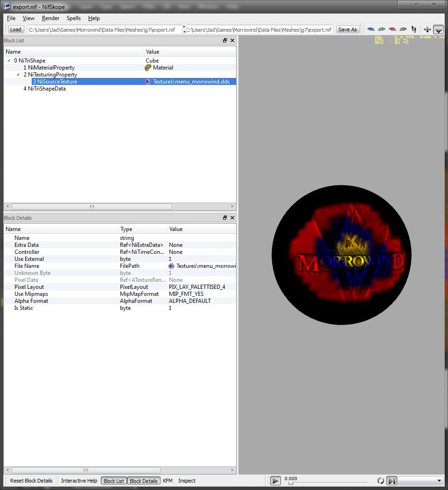Toggle the Inspect panel button
The width and height of the screenshot is (448, 490).
pyautogui.click(x=187, y=481)
